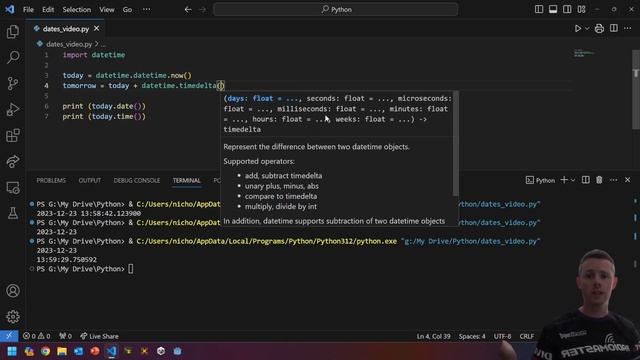
Task: Switch to the PROBLEMS panel tab
Action: click(51, 180)
